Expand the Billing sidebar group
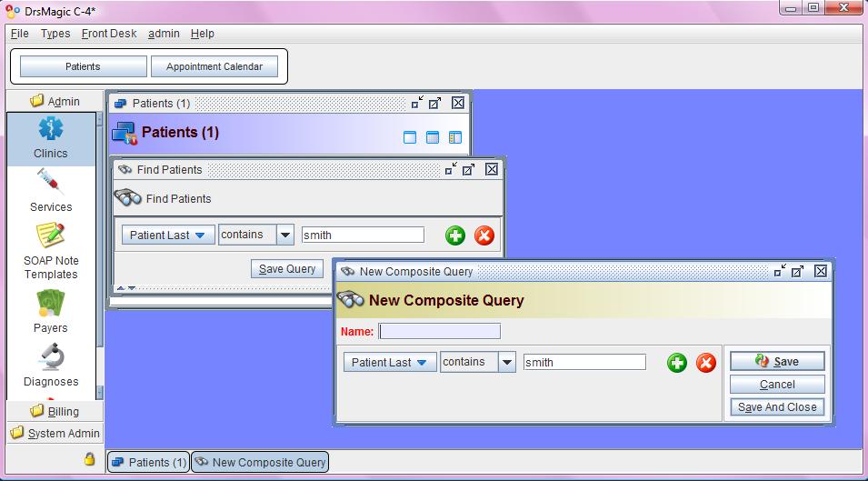The image size is (868, 481). 55,411
